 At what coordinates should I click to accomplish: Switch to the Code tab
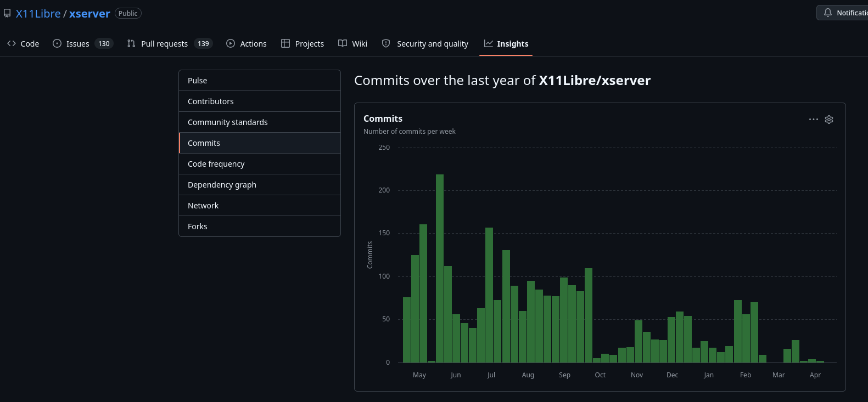[23, 44]
